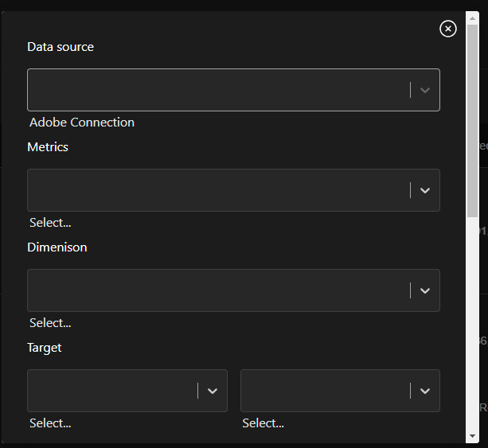Click the Data source label
Image resolution: width=488 pixels, height=448 pixels.
coord(61,47)
